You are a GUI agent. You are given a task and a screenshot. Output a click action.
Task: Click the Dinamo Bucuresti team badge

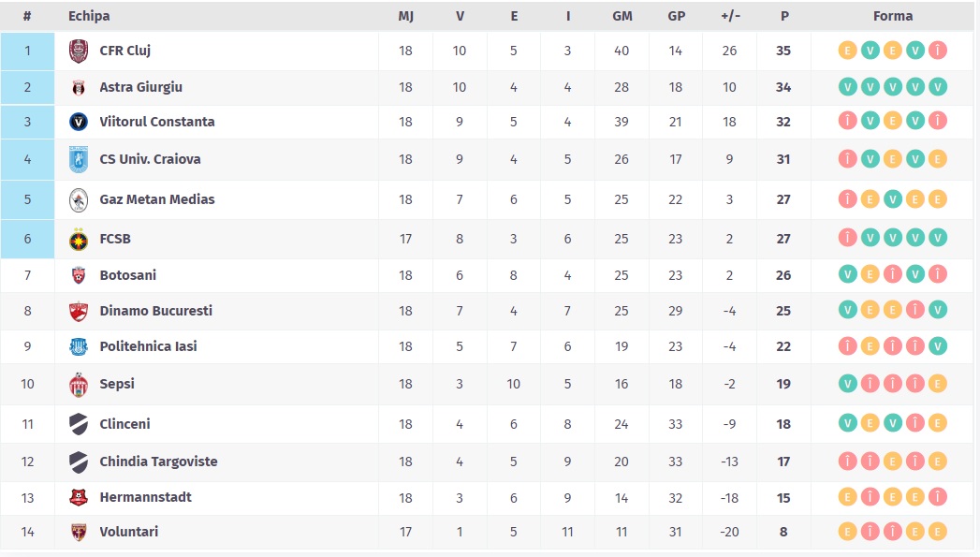coord(79,311)
